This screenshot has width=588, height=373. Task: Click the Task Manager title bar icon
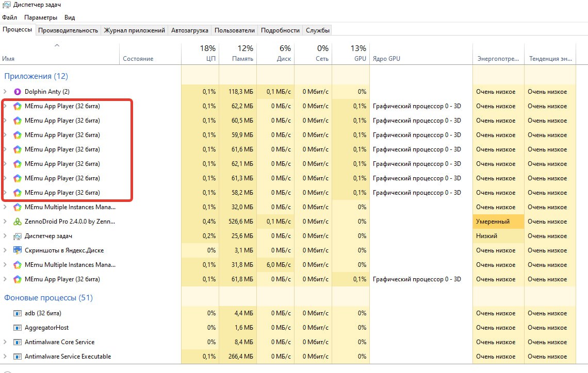point(6,5)
